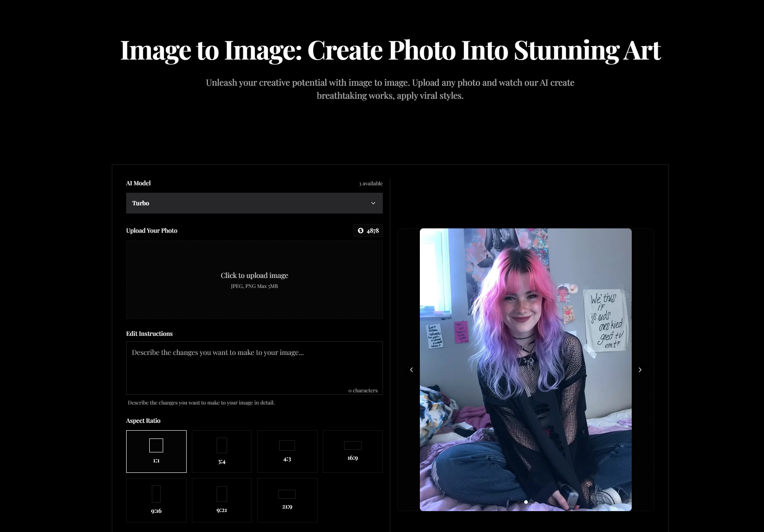Set aspect ratio to 16:9

[352, 451]
